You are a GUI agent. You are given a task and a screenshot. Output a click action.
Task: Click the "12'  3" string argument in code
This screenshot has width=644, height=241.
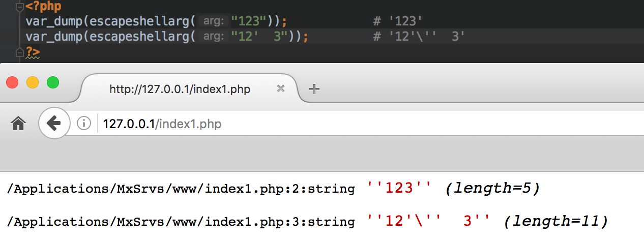pos(260,37)
